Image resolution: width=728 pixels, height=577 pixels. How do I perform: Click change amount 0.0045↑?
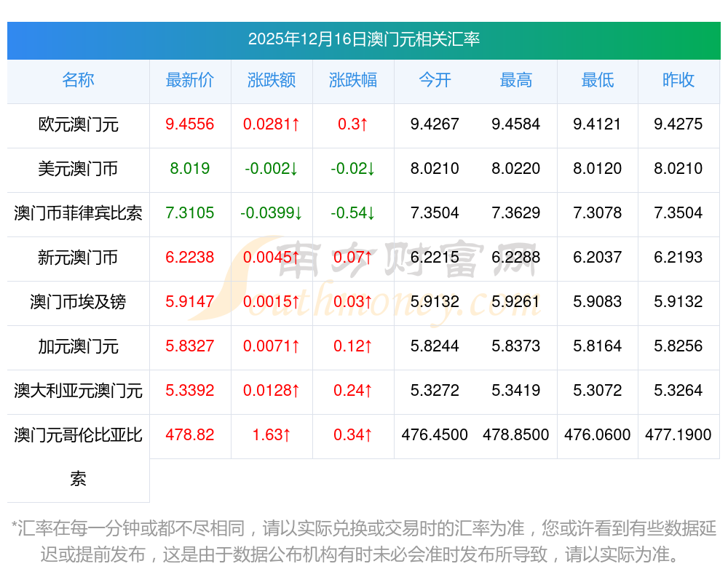coord(272,257)
